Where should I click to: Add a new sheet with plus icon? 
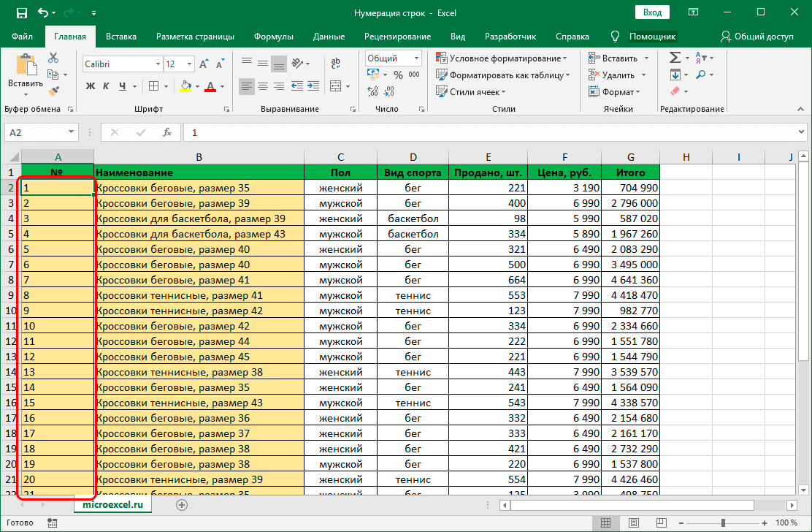182,504
